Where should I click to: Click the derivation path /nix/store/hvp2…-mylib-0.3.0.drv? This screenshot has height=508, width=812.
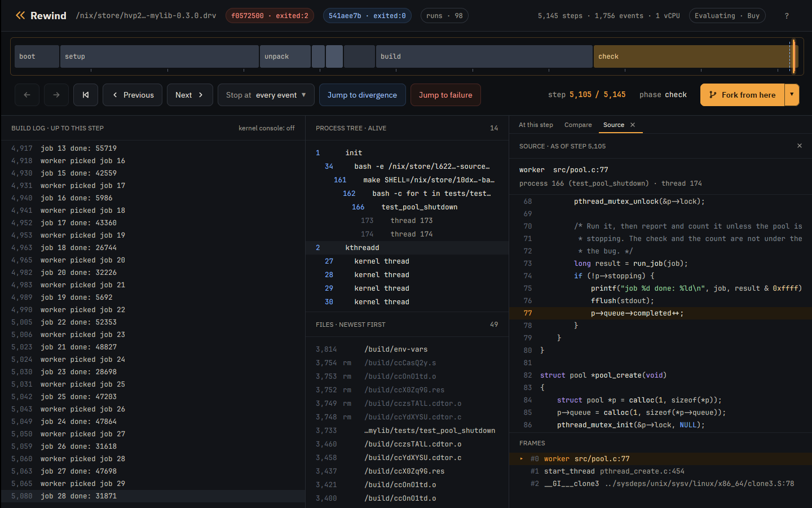[146, 16]
